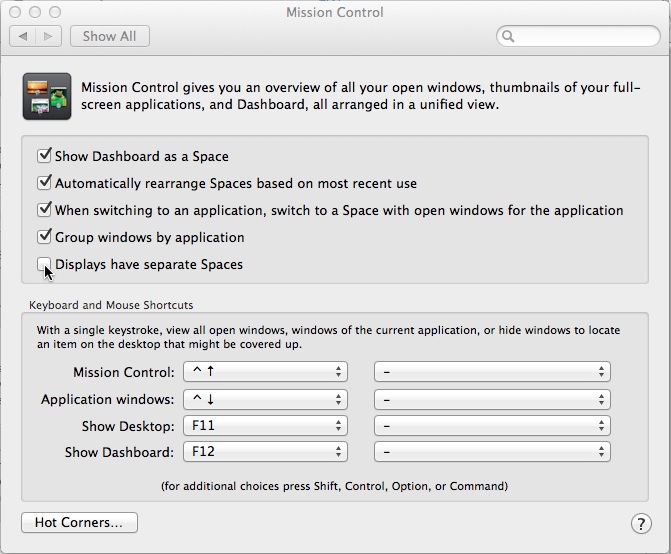Open the Show Desktop mouse shortcut dropdown

point(492,426)
